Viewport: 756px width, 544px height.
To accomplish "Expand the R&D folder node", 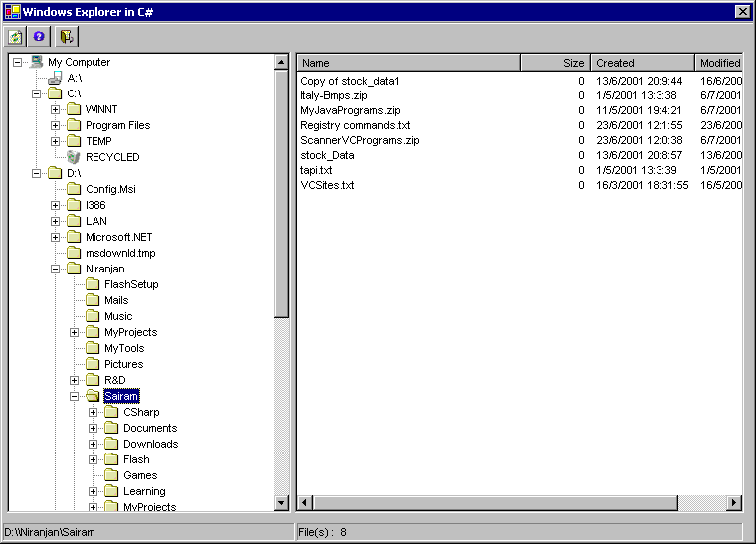I will point(74,380).
